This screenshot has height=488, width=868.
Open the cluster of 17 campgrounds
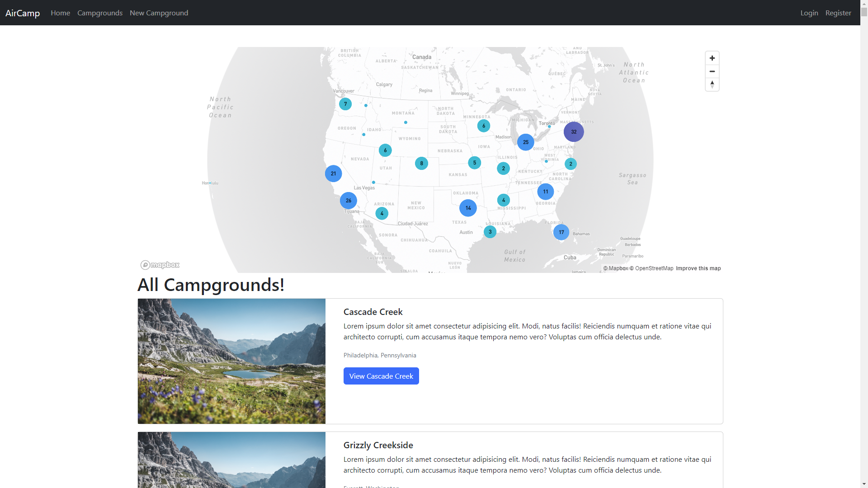(x=561, y=232)
